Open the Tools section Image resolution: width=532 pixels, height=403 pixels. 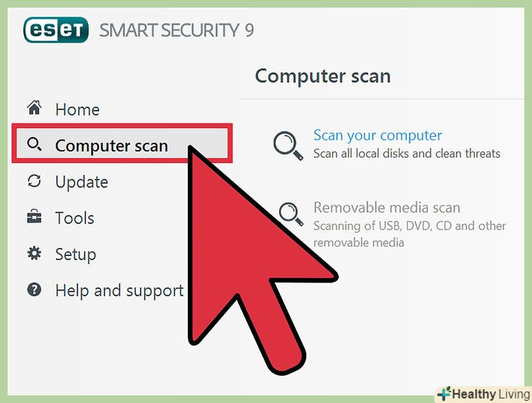coord(75,218)
